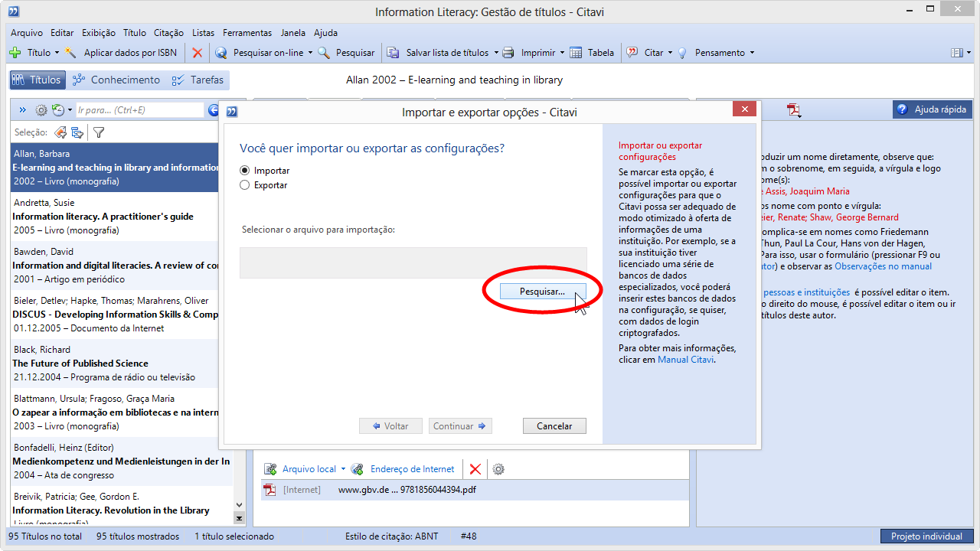Click the www.gbv.de PDF attachment row
The image size is (980, 551).
click(x=475, y=490)
